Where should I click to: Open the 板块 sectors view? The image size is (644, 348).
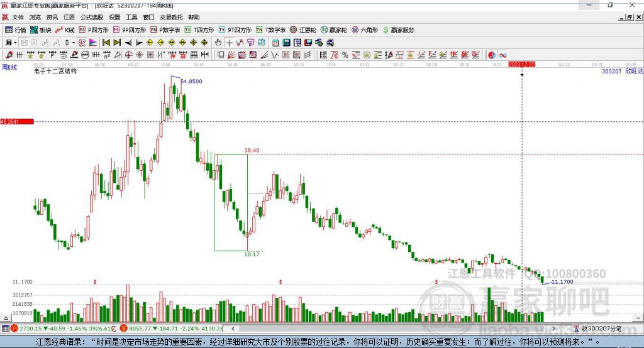(x=41, y=30)
